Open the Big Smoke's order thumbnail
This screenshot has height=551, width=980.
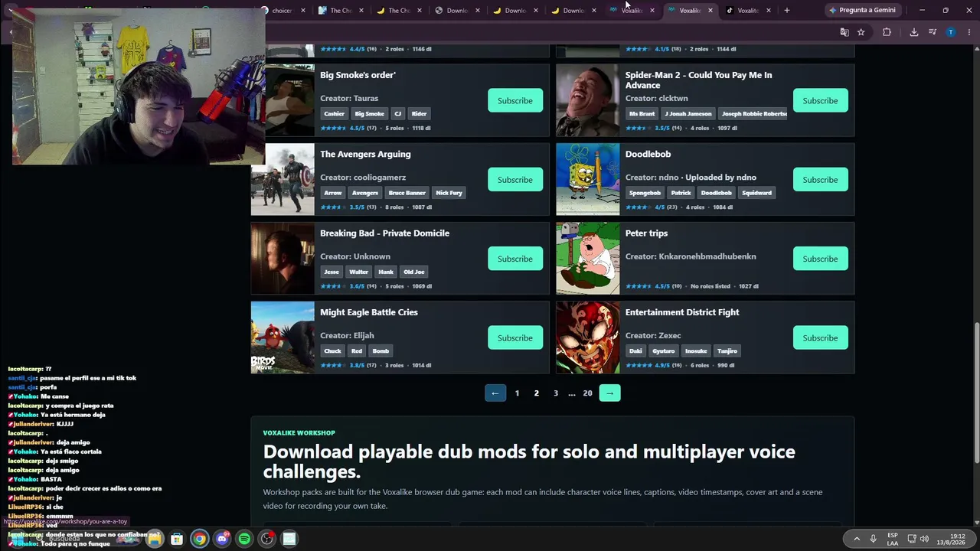289,100
